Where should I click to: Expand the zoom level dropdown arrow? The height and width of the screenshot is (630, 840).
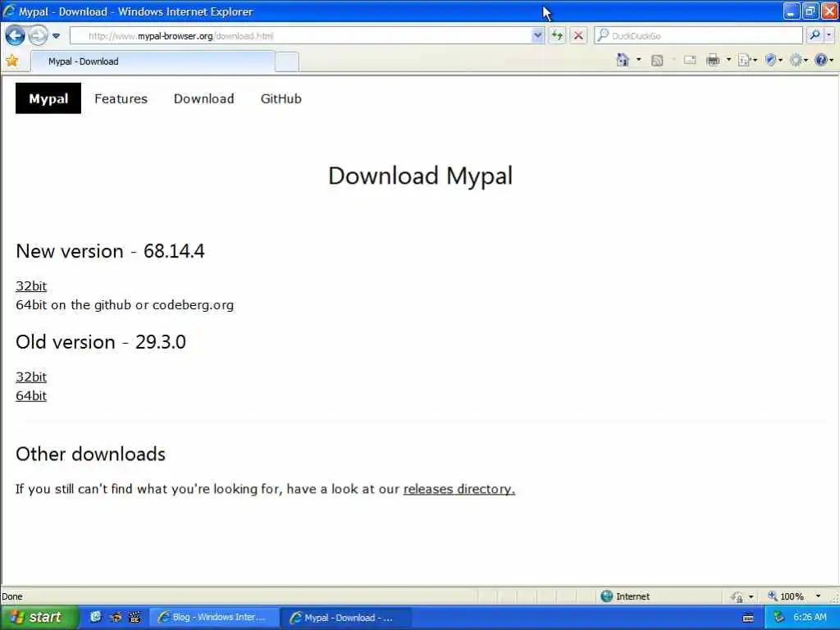(818, 596)
